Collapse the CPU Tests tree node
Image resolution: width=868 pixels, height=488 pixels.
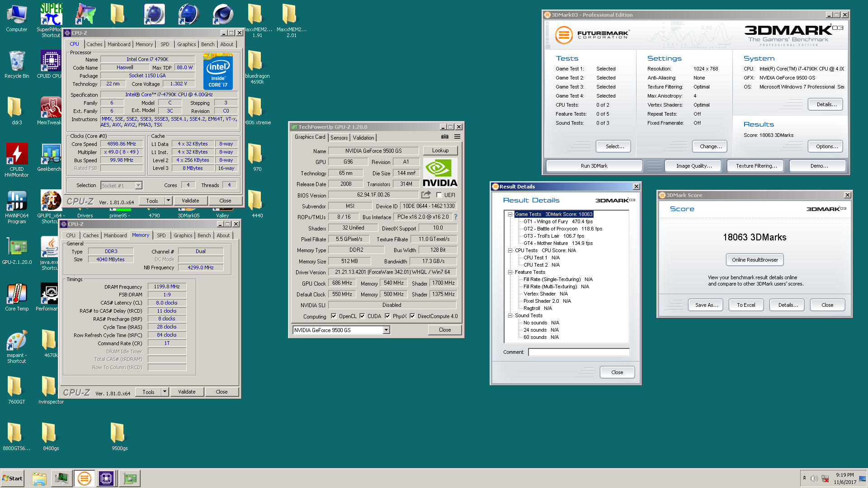point(510,250)
